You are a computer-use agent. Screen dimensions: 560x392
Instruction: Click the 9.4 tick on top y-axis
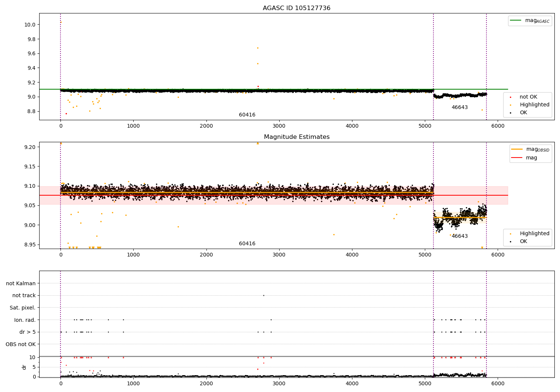(31, 68)
